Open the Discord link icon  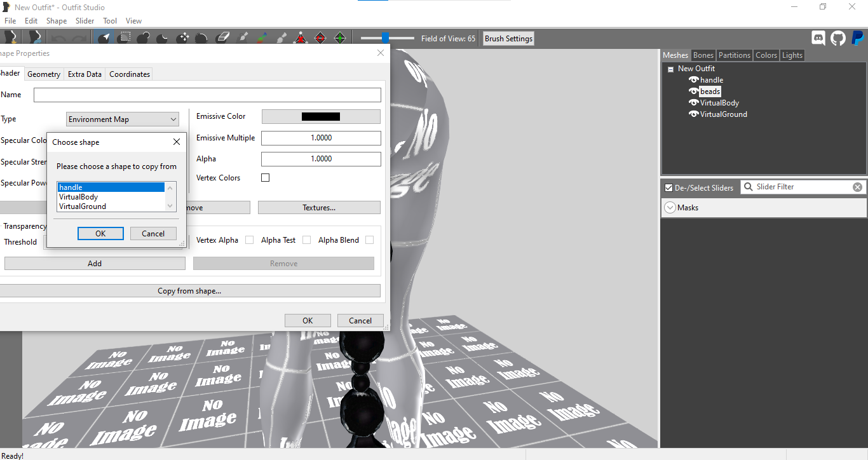(818, 38)
